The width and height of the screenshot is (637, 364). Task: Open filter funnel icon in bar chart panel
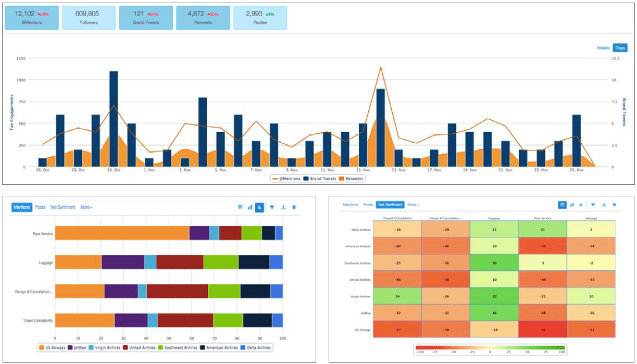(x=272, y=207)
